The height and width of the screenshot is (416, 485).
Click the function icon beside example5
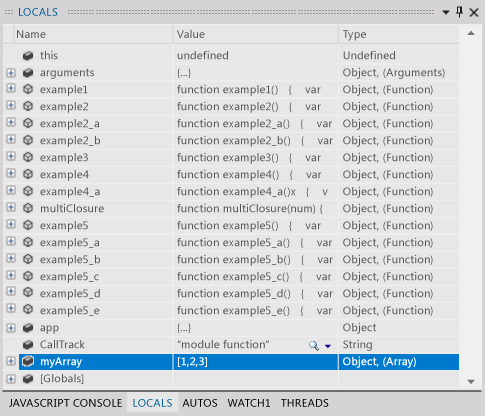coord(28,225)
